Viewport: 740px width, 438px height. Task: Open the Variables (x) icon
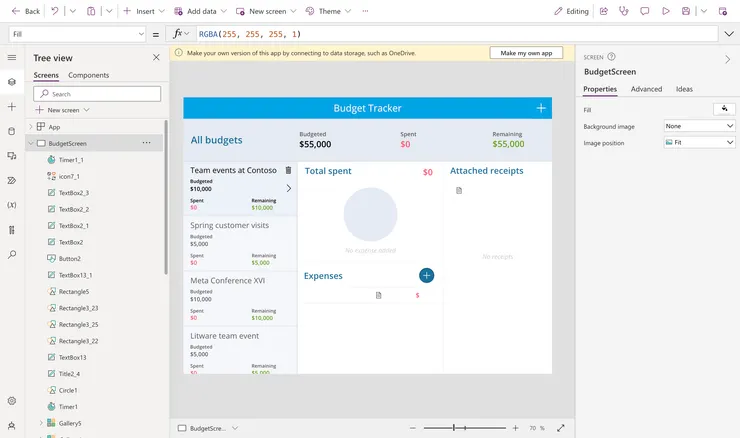click(12, 205)
